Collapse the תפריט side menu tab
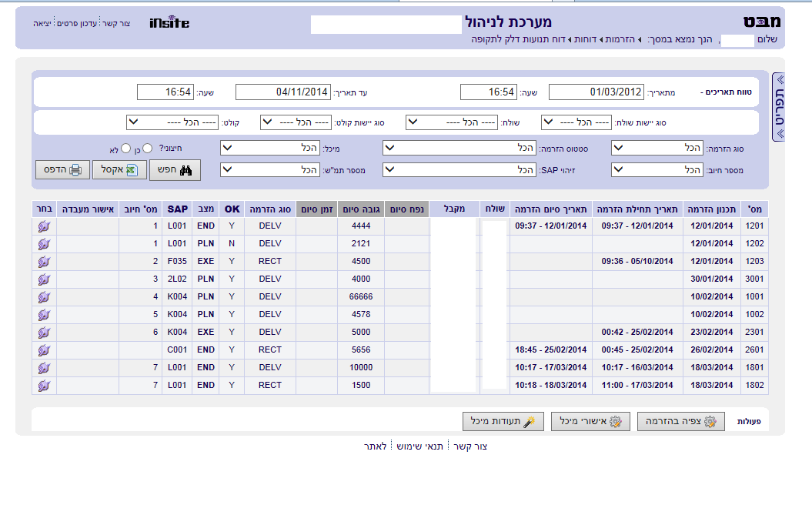 [780, 106]
